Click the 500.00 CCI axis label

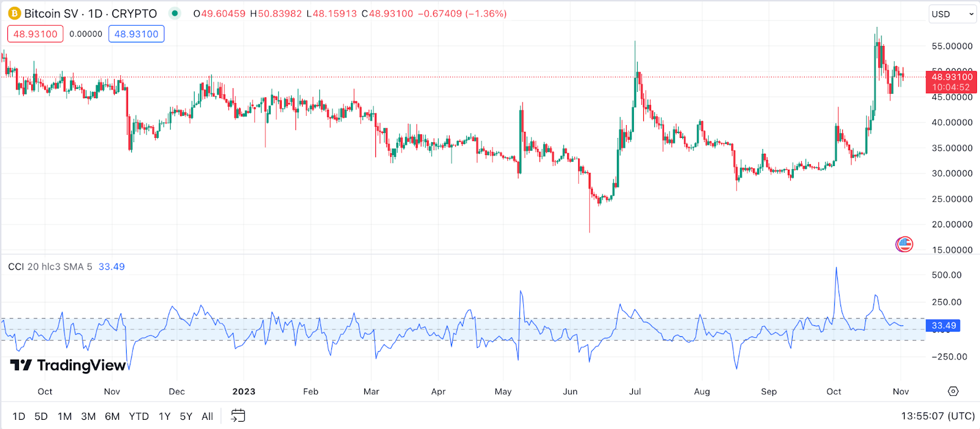946,275
